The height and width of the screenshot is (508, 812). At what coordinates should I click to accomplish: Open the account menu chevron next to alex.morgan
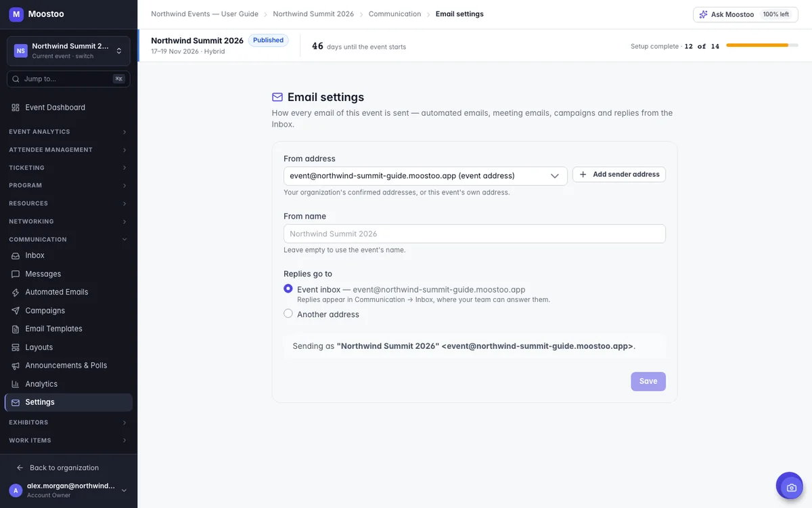124,491
